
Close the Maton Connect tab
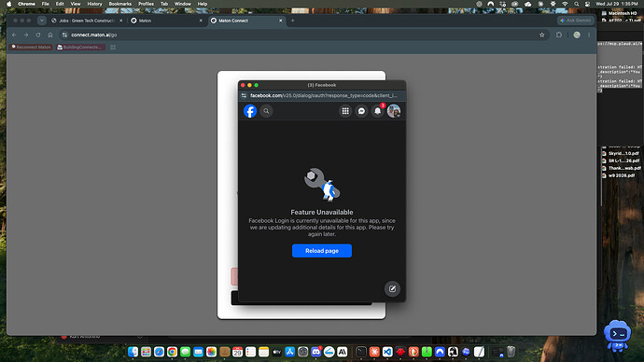click(281, 21)
